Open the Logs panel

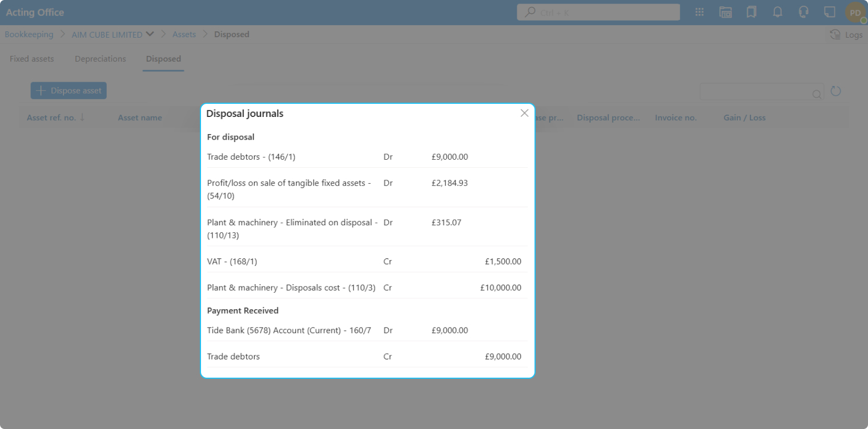[x=846, y=35]
